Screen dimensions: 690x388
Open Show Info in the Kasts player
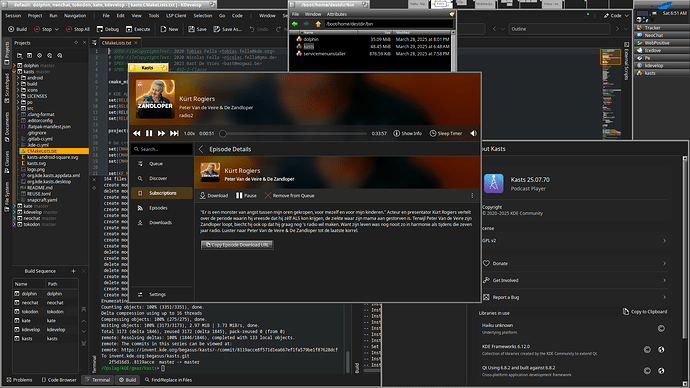coord(407,133)
